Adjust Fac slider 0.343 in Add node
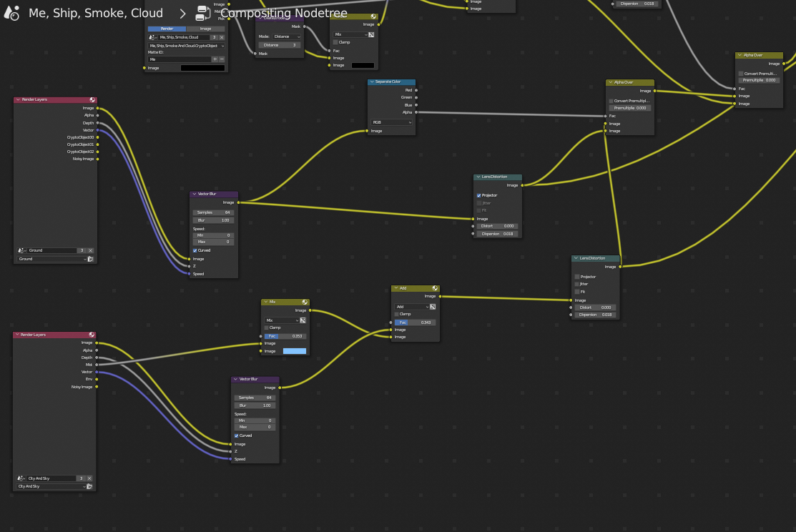 (414, 322)
